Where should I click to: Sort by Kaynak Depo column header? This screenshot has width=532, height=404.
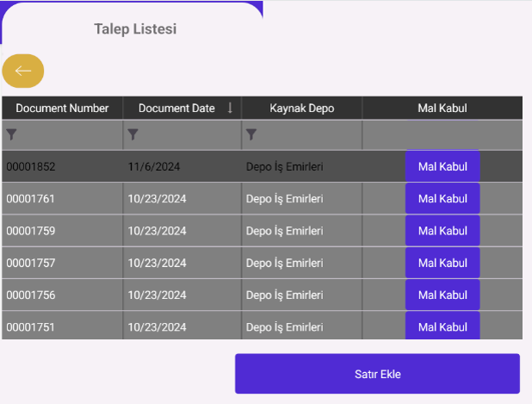click(302, 108)
